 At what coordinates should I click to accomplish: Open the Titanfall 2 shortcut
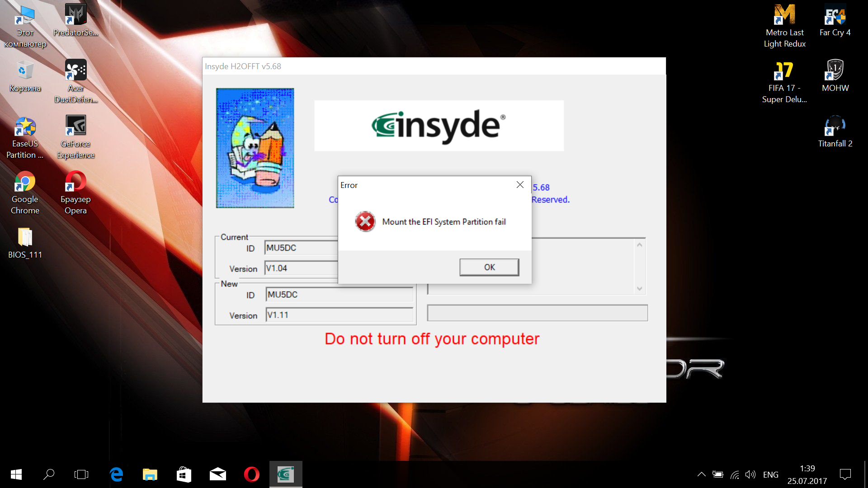click(x=835, y=131)
